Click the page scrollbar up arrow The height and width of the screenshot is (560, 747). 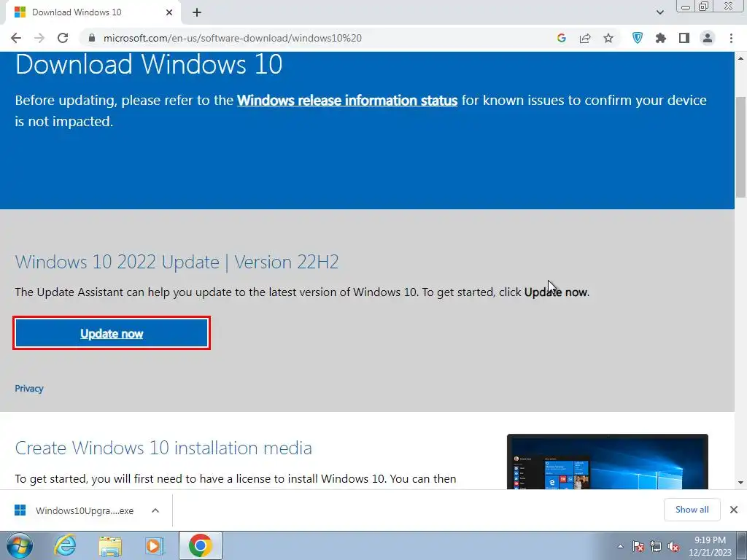coord(741,58)
